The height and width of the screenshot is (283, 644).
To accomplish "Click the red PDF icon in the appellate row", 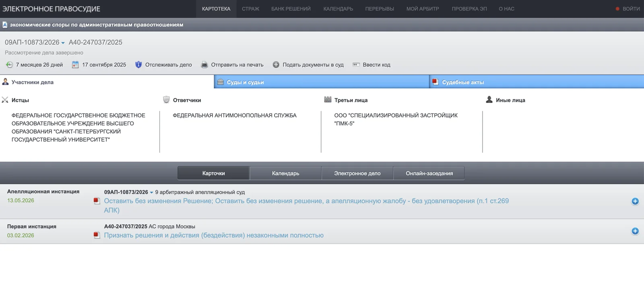I will [97, 201].
